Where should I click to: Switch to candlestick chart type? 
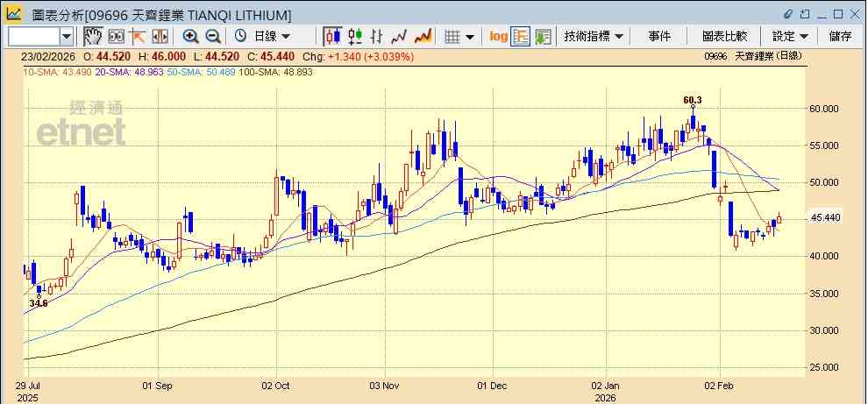click(x=332, y=37)
